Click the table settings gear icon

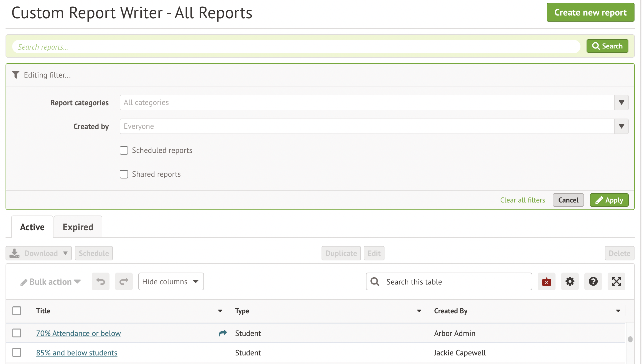point(570,281)
